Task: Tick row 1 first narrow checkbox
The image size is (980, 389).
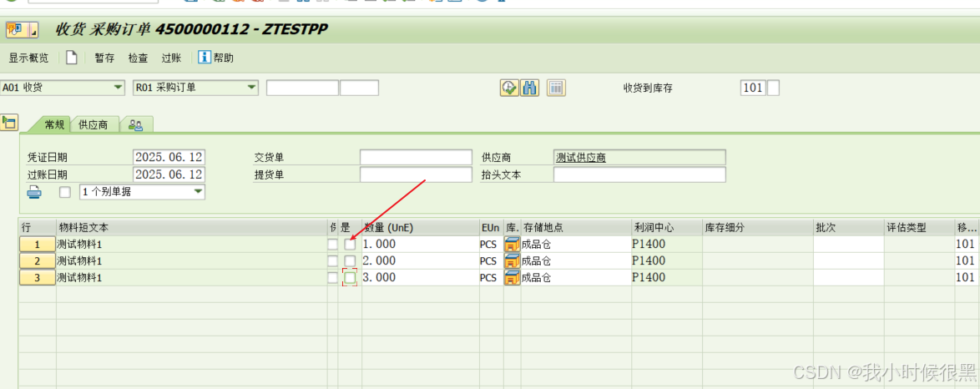Action: pos(332,244)
